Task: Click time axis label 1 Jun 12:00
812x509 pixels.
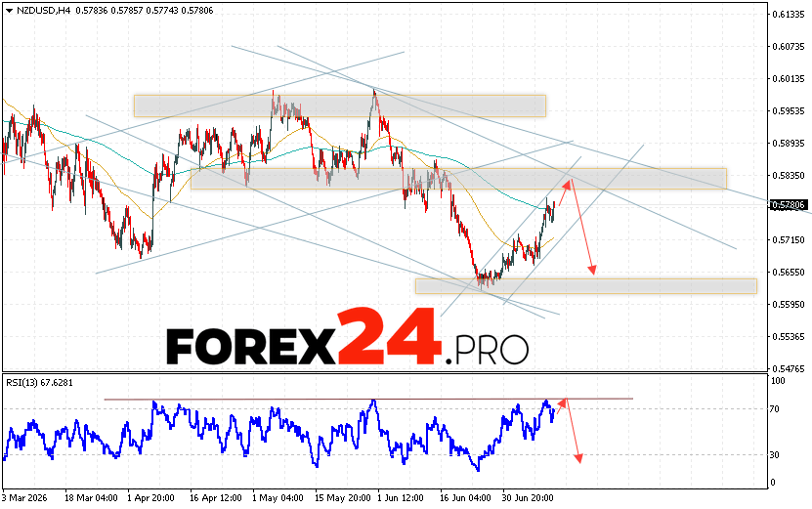Action: 401,498
